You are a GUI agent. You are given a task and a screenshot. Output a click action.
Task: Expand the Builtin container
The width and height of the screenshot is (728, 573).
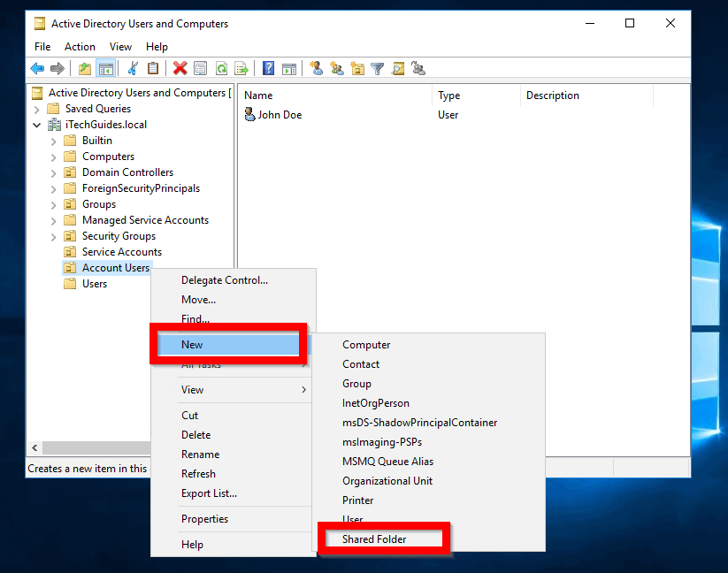pos(53,141)
